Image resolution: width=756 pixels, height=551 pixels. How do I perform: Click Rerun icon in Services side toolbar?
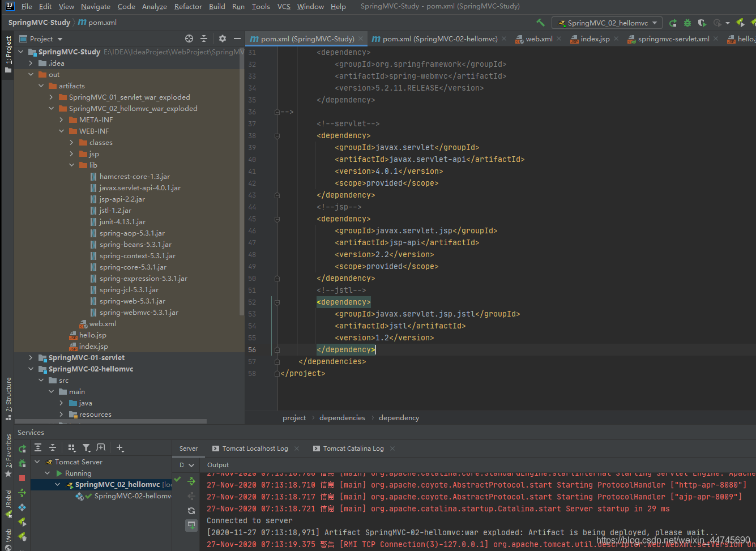coord(22,449)
